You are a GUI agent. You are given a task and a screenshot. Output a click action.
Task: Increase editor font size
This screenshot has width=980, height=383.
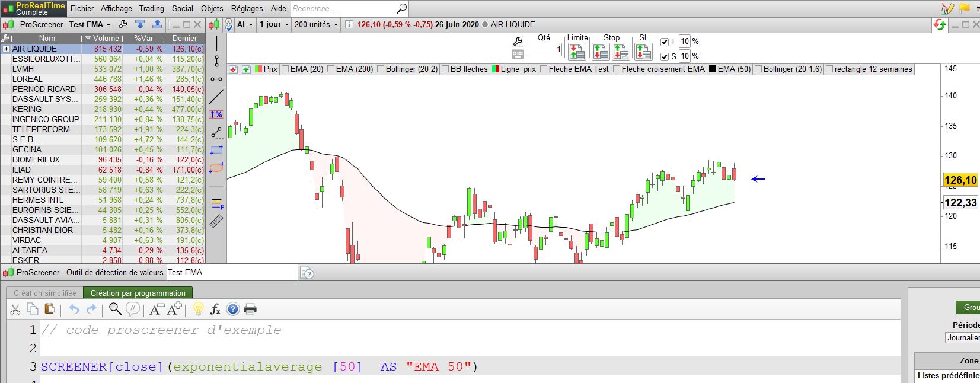[174, 309]
